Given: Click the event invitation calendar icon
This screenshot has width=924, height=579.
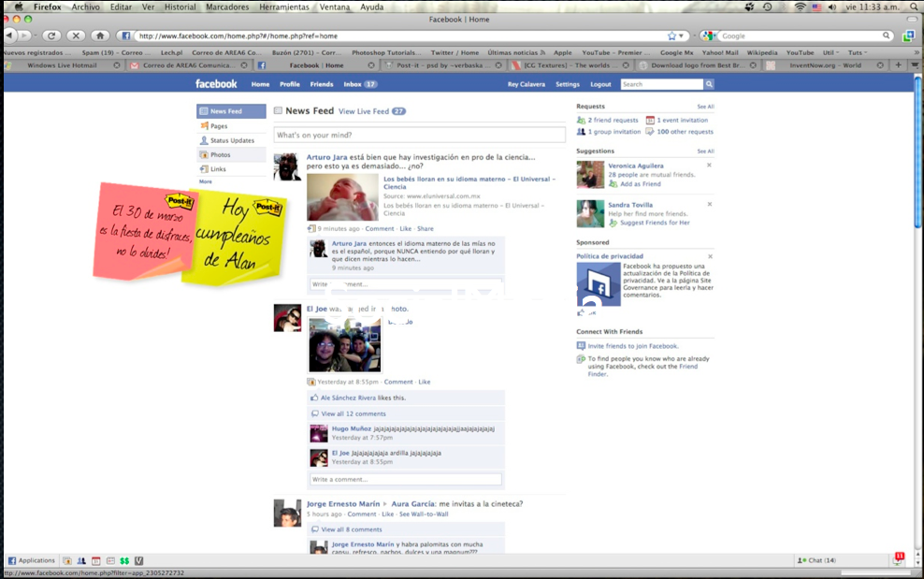Looking at the screenshot, I should pos(650,120).
